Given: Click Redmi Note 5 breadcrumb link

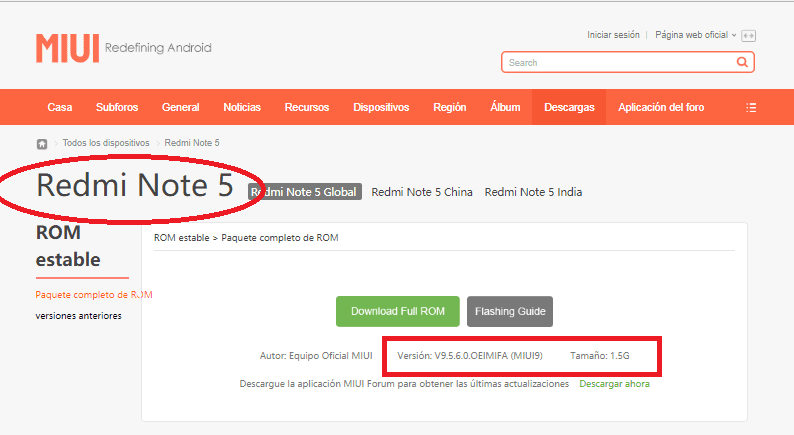Looking at the screenshot, I should pyautogui.click(x=192, y=143).
